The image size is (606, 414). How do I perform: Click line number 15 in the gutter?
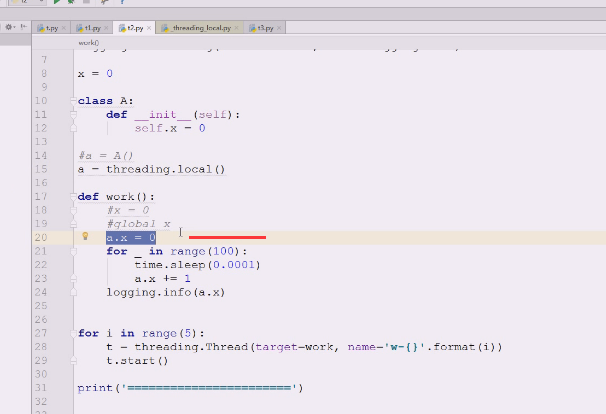point(41,169)
